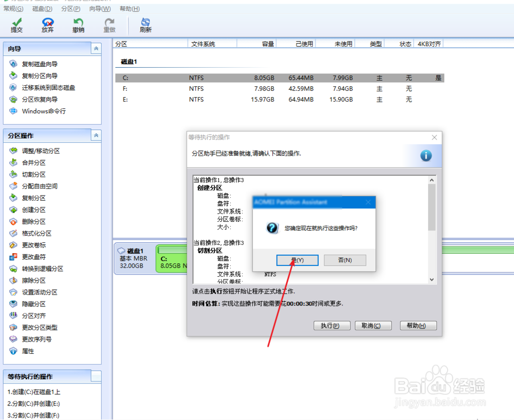The height and width of the screenshot is (420, 514).
Task: Select the 调整/移动分区 icon
Action: pyautogui.click(x=13, y=150)
